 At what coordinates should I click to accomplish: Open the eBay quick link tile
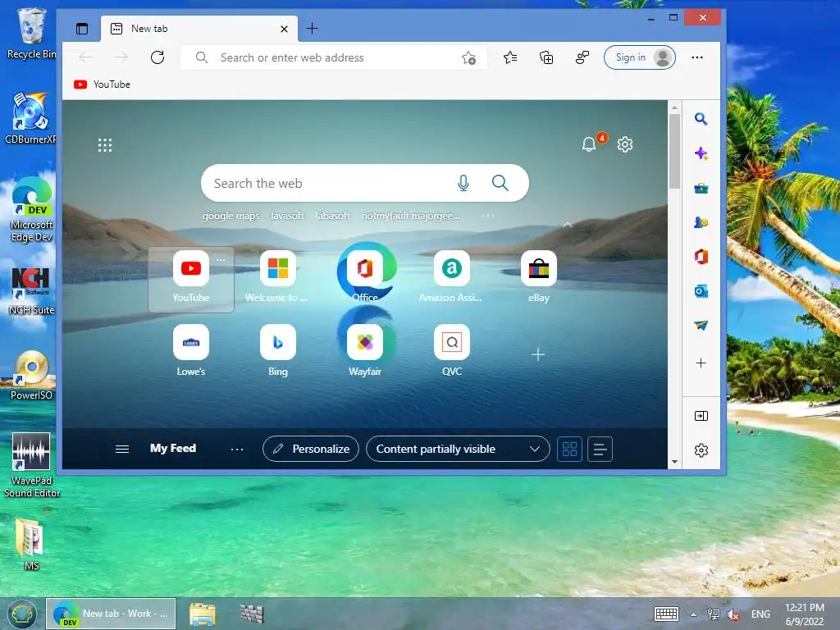[x=538, y=277]
